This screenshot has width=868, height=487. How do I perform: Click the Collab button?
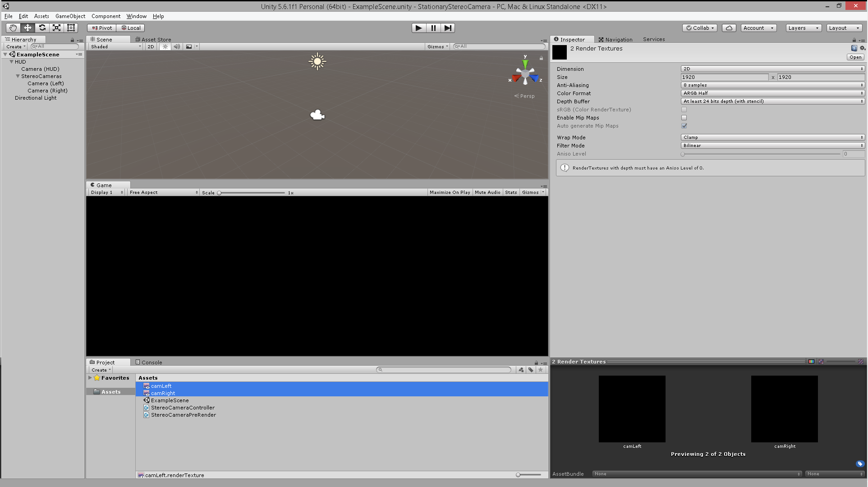pyautogui.click(x=700, y=28)
